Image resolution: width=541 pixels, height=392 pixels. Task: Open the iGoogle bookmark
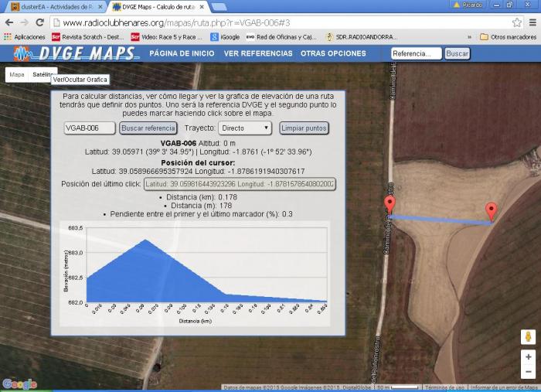pyautogui.click(x=225, y=37)
